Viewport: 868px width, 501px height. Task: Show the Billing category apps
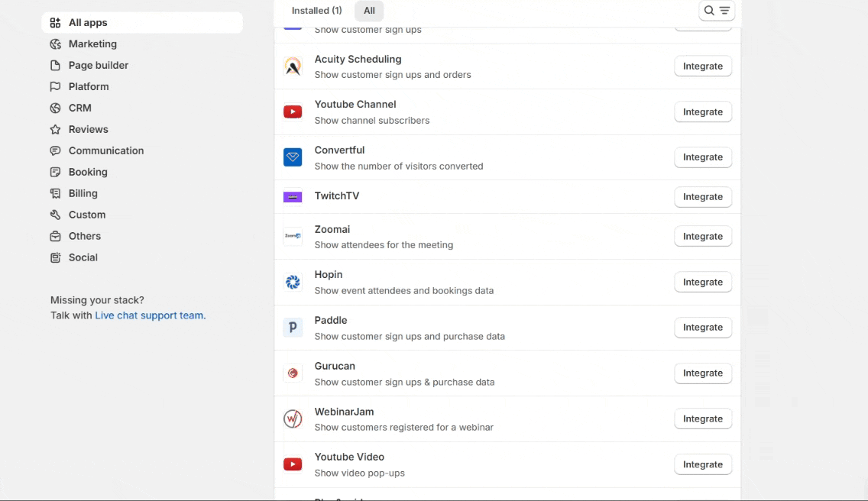83,194
